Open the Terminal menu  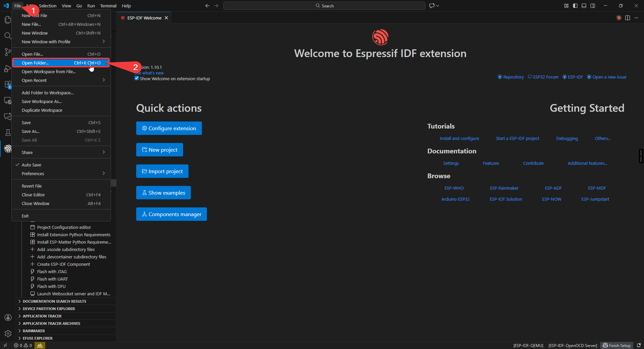point(108,6)
